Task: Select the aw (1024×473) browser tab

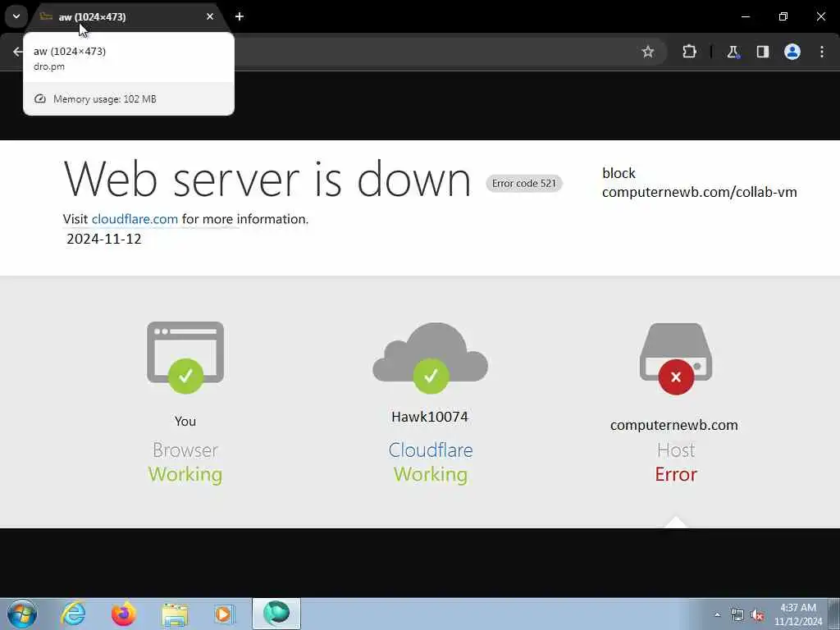Action: point(129,17)
